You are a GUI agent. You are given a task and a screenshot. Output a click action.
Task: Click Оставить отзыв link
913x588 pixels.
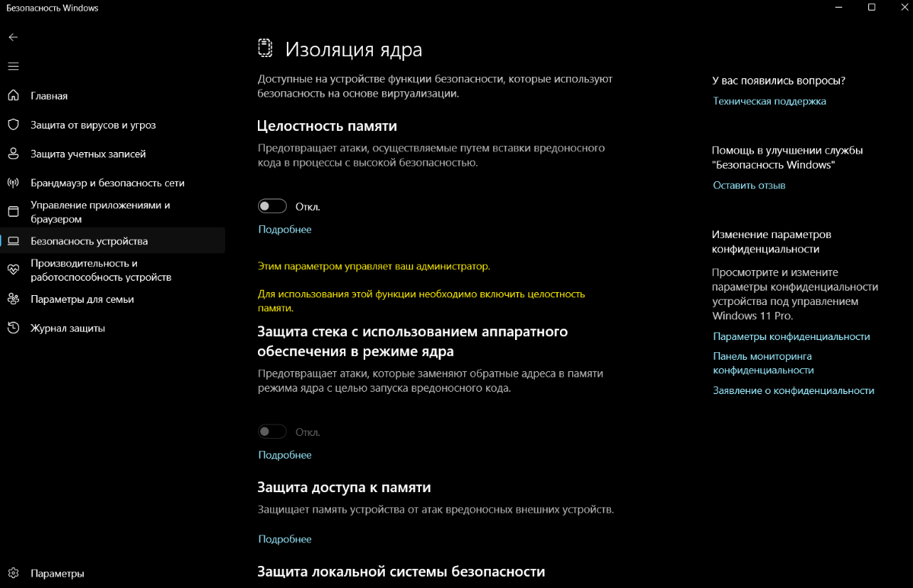coord(749,185)
